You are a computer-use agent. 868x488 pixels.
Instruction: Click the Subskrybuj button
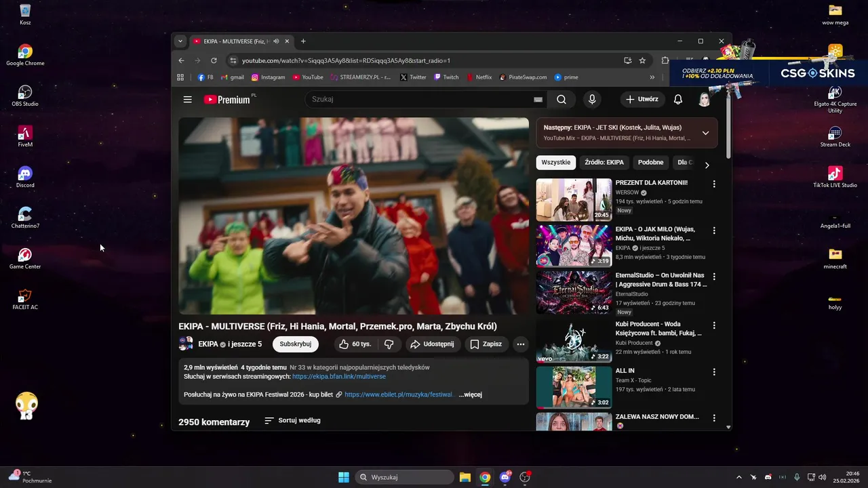click(x=296, y=344)
